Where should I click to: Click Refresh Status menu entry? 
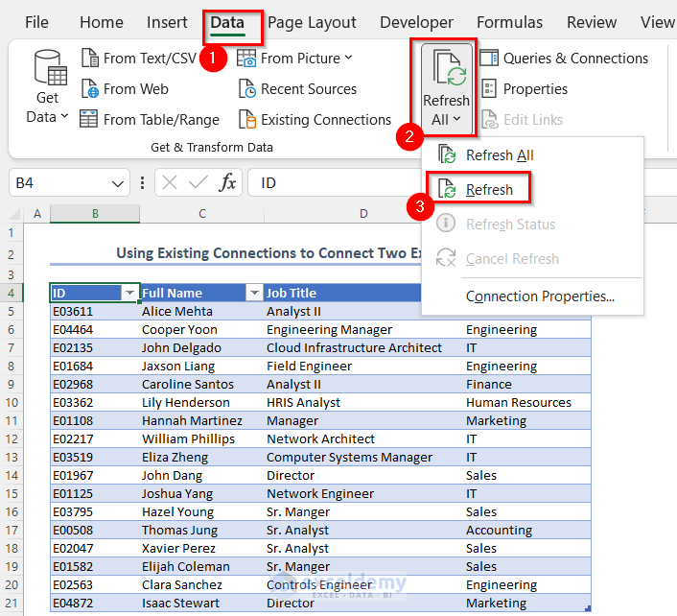[532, 225]
